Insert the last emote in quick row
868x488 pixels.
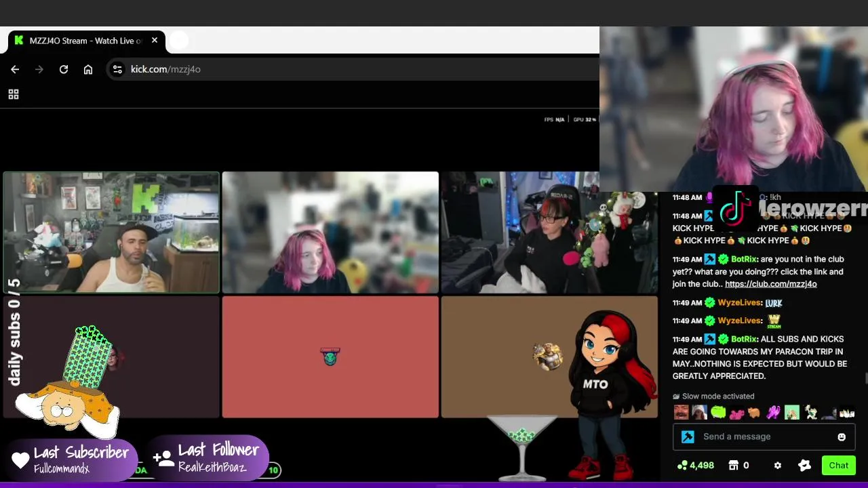pos(847,412)
